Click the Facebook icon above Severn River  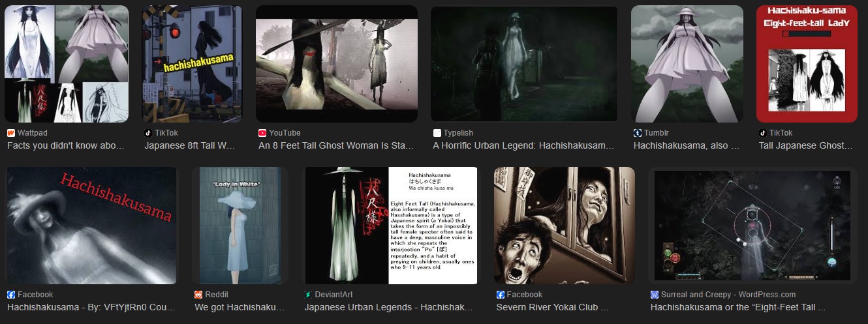point(501,295)
